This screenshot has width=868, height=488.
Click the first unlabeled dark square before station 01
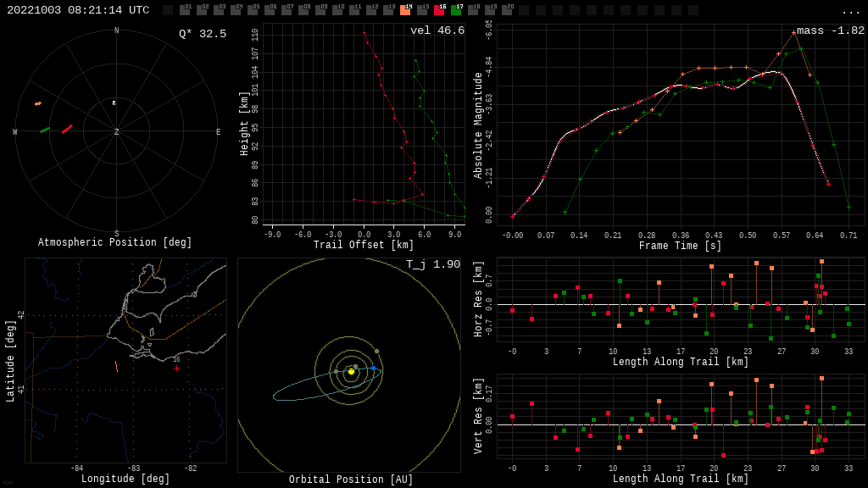coord(169,9)
